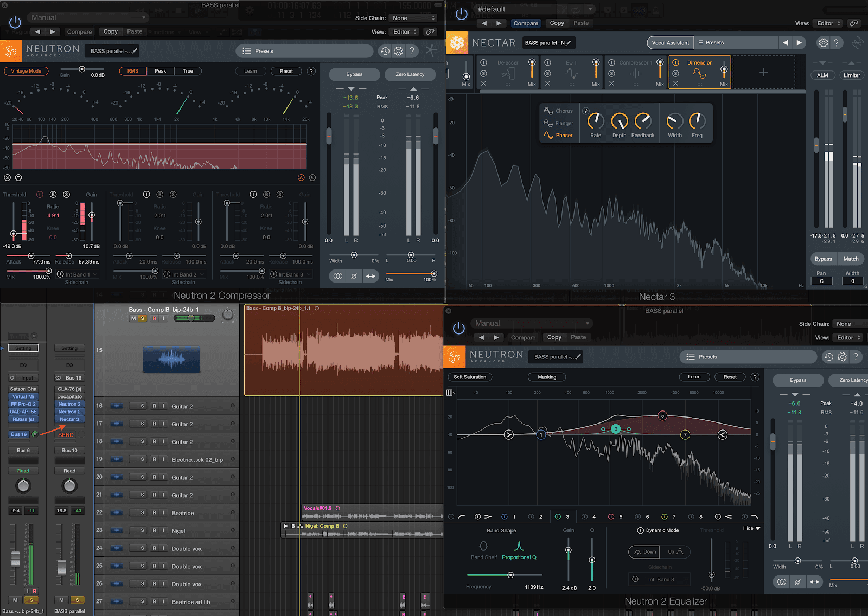Viewport: 868px width, 616px height.
Task: Click EQ node 5 on the curve
Action: (662, 416)
